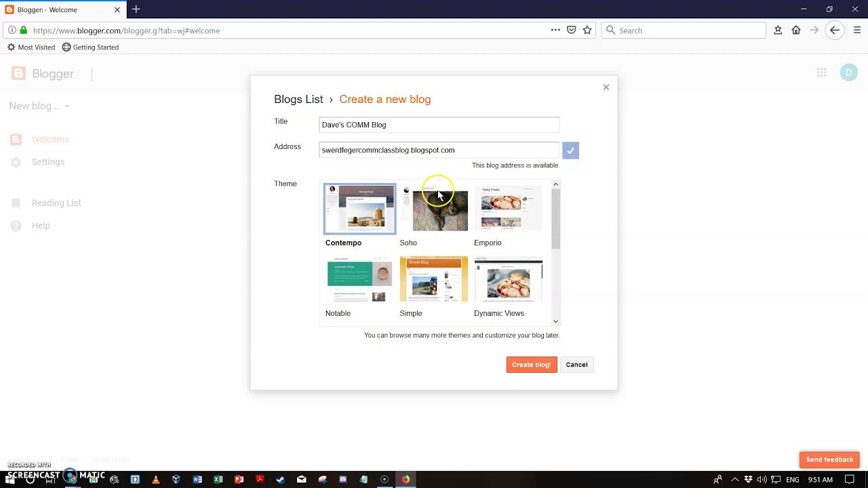868x488 pixels.
Task: Close the Create a new blog dialog
Action: click(x=606, y=87)
